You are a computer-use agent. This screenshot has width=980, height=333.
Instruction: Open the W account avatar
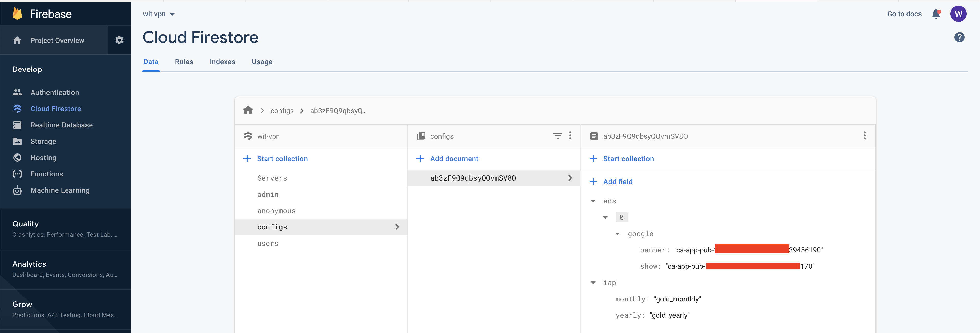coord(958,14)
